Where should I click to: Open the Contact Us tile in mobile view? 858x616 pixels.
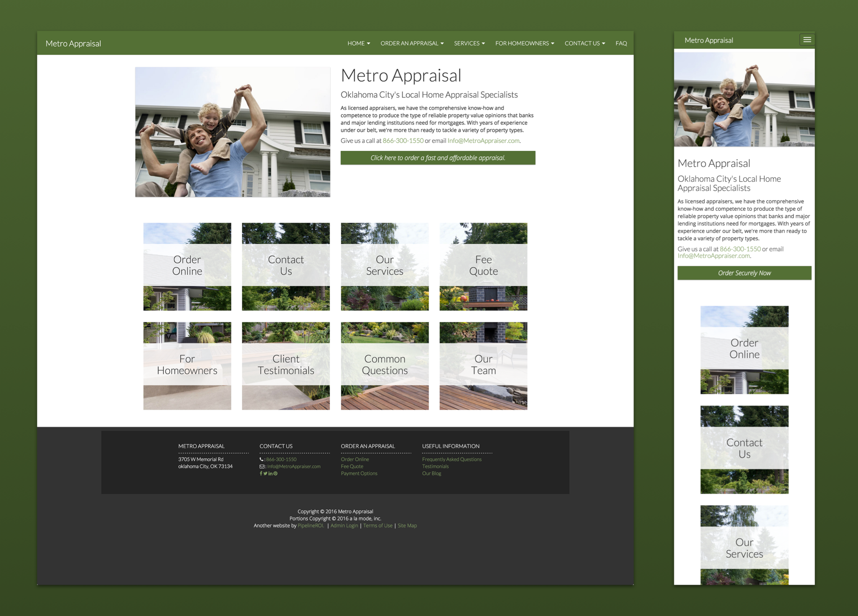pos(744,450)
